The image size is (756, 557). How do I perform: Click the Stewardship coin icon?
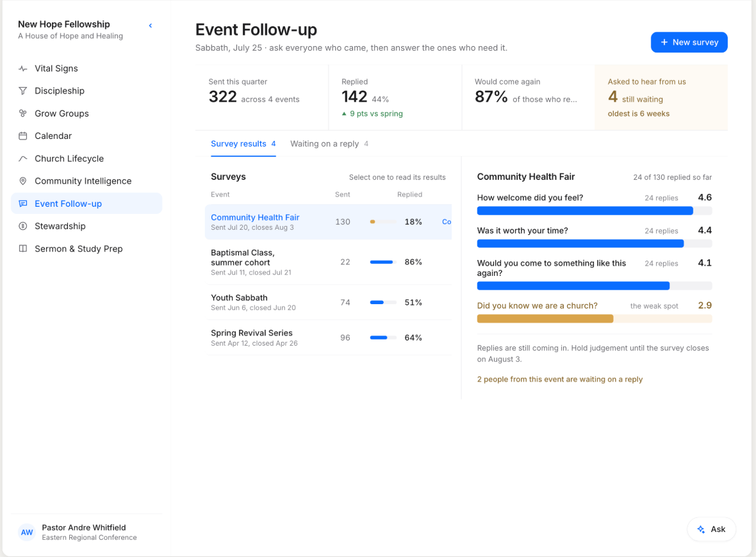(x=22, y=226)
